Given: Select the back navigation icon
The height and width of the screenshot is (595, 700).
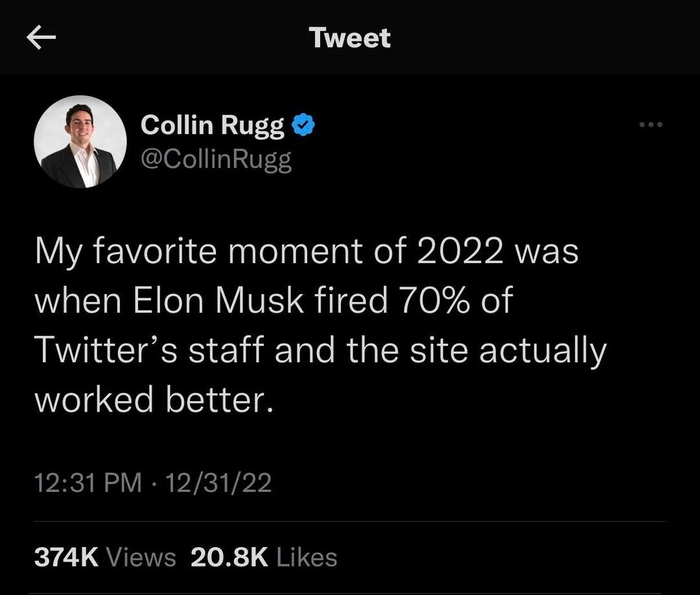Looking at the screenshot, I should tap(41, 38).
